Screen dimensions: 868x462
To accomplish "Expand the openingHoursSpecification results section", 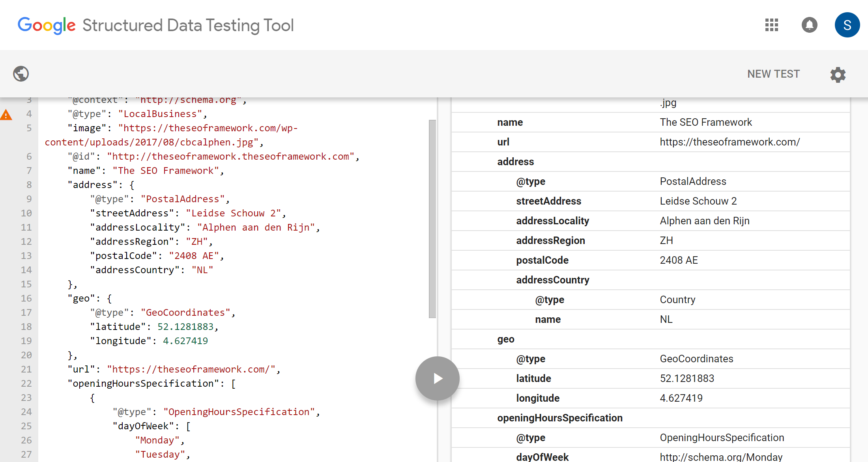I will point(560,418).
